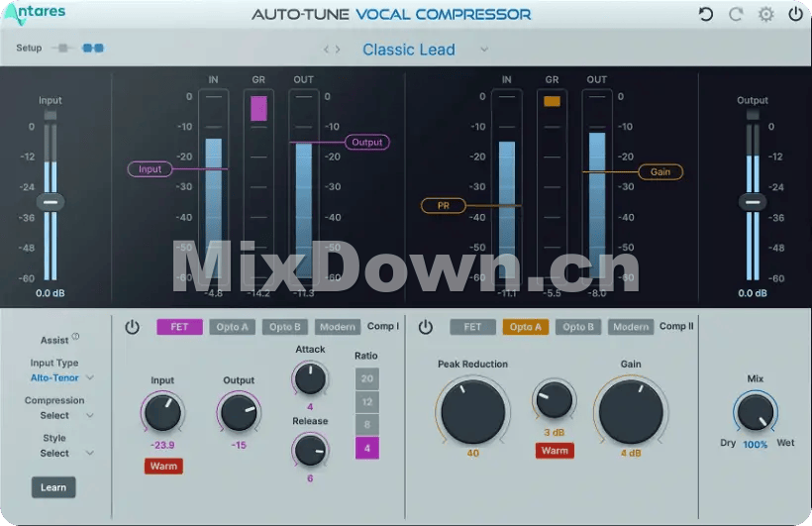The image size is (812, 526).
Task: Click the Peak Reduction knob
Action: point(472,412)
